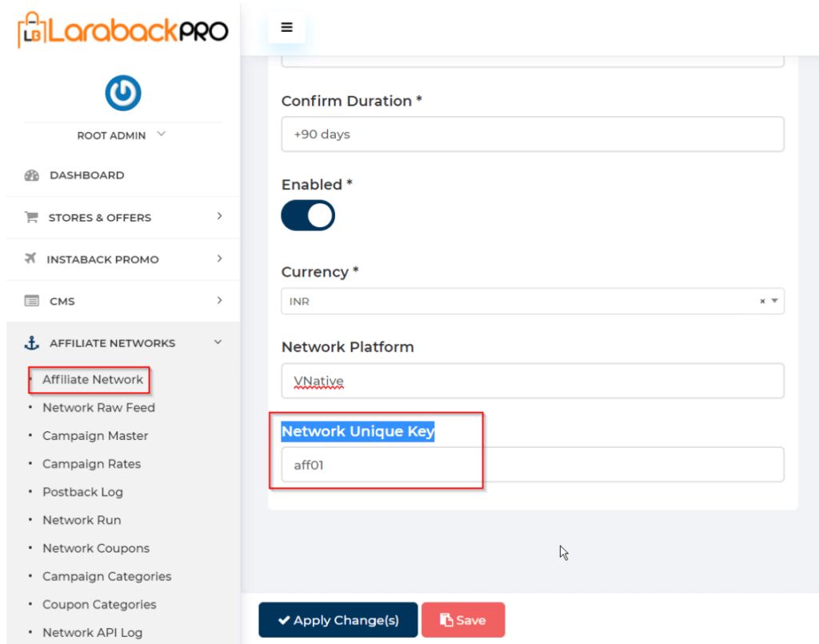Click the Stores & Offers cart icon
The height and width of the screenshot is (644, 819).
point(31,218)
